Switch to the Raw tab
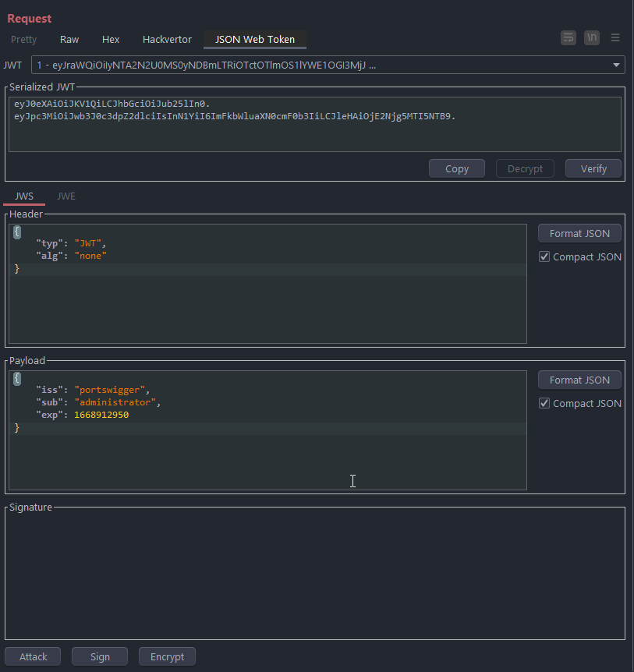The image size is (634, 672). pos(69,39)
